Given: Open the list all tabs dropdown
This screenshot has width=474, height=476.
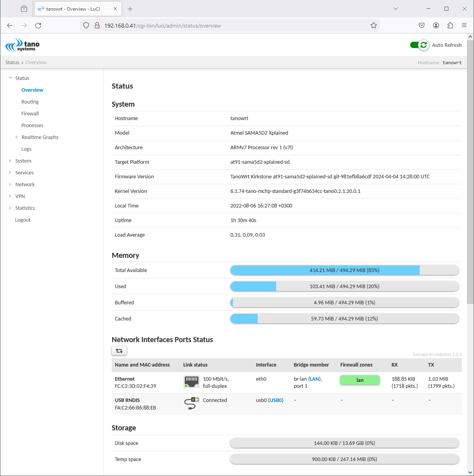Looking at the screenshot, I should click(396, 9).
